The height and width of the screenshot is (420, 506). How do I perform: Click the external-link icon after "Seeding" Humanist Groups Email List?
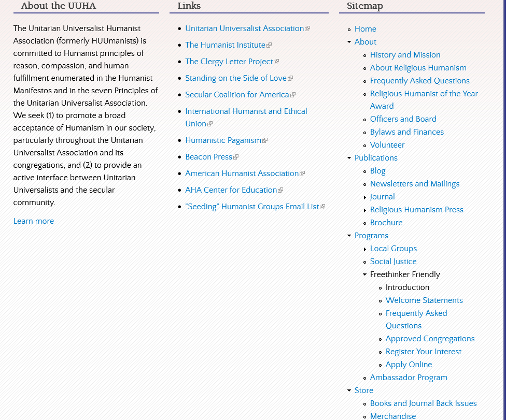322,207
